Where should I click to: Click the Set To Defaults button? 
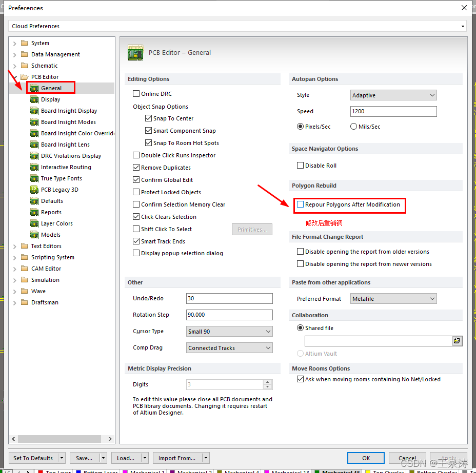point(33,458)
